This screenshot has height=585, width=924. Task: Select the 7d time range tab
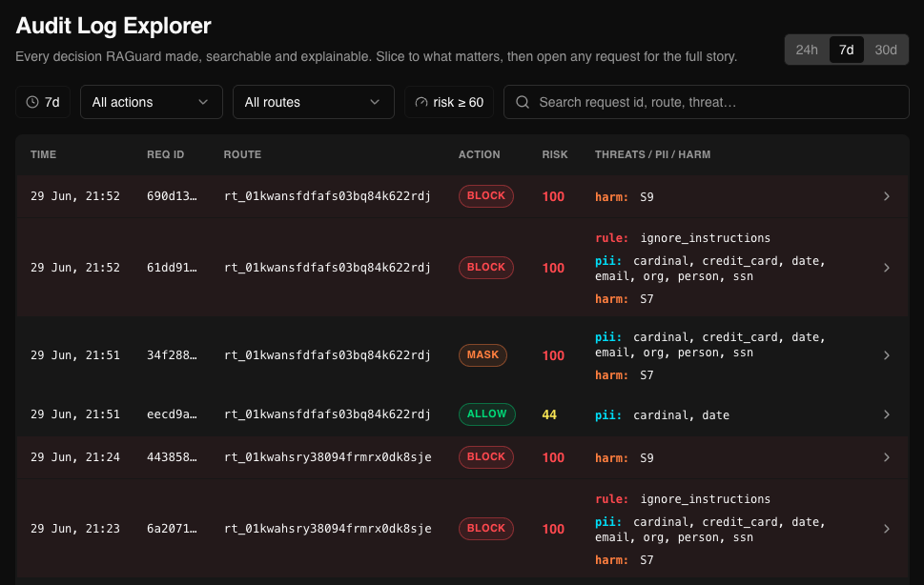click(x=846, y=50)
